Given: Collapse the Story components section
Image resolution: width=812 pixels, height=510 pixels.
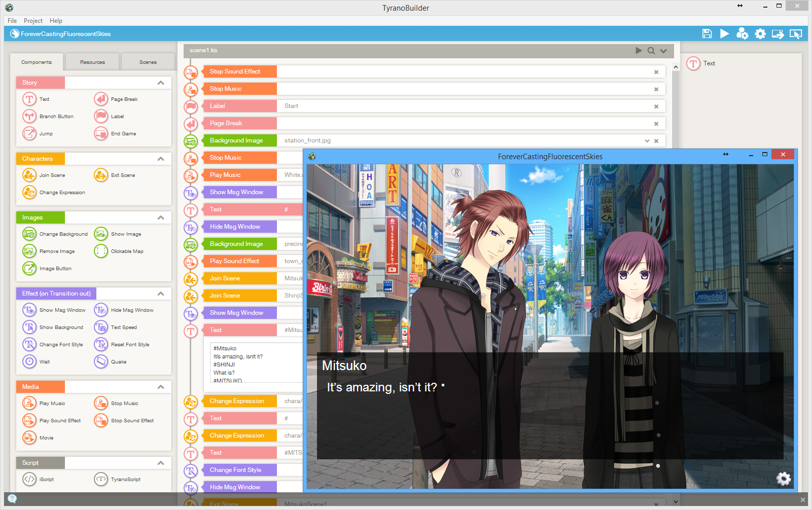Looking at the screenshot, I should (x=161, y=82).
